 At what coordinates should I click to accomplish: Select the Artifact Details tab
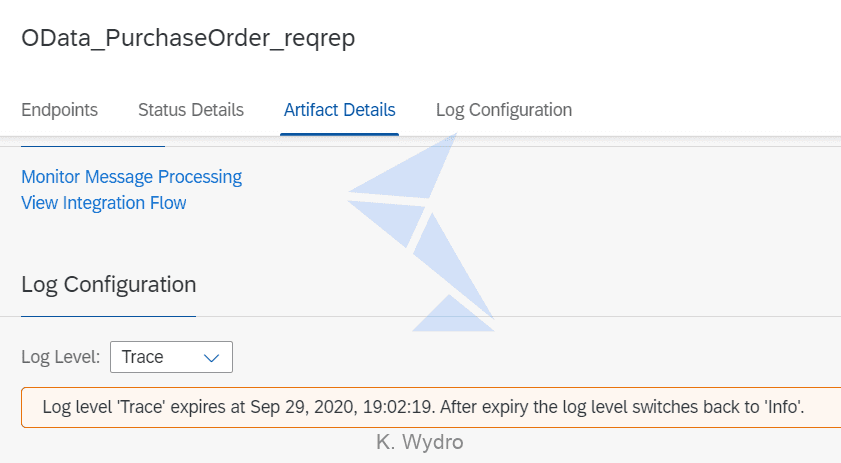[340, 110]
